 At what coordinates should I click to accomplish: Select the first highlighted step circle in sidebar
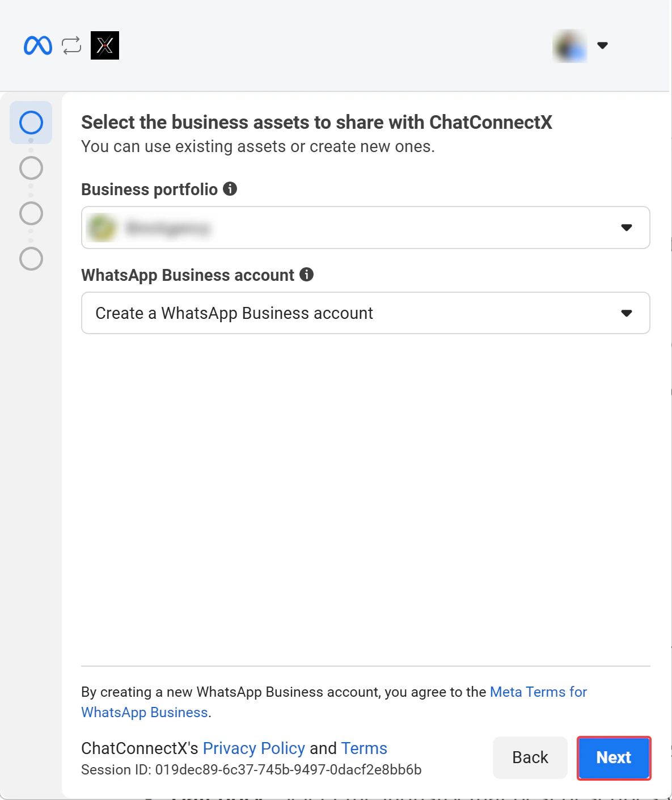tap(31, 123)
